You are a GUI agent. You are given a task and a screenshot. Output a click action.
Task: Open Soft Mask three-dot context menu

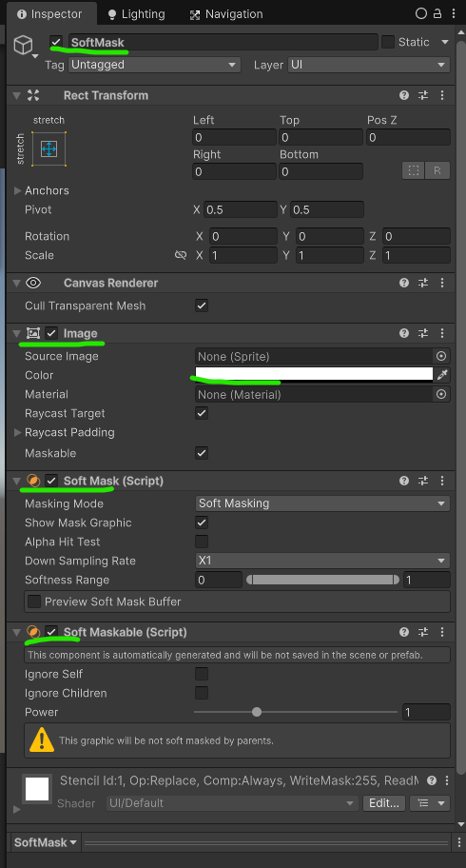441,481
